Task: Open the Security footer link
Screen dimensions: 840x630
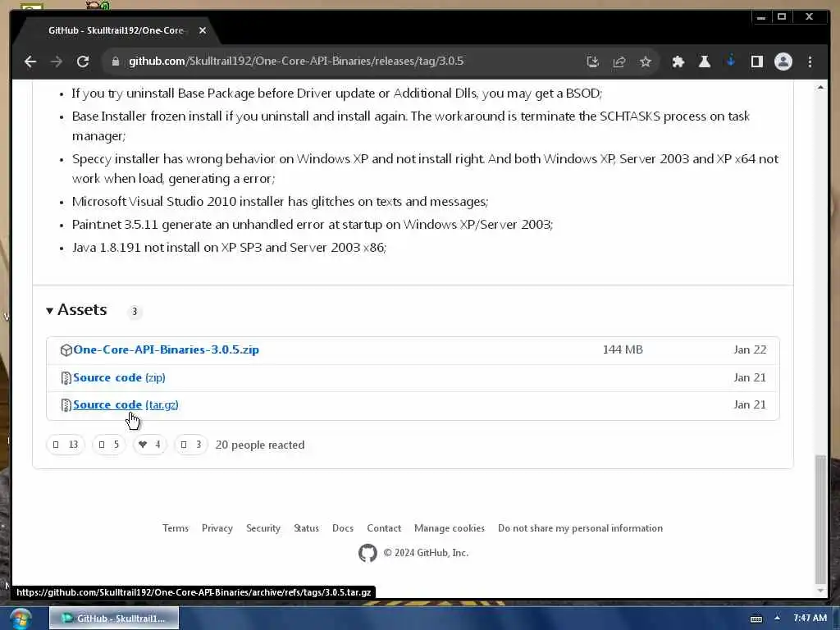Action: click(263, 528)
